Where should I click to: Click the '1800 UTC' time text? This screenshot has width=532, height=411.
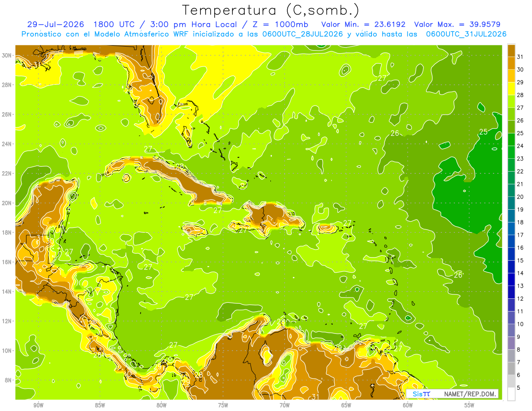coord(115,24)
